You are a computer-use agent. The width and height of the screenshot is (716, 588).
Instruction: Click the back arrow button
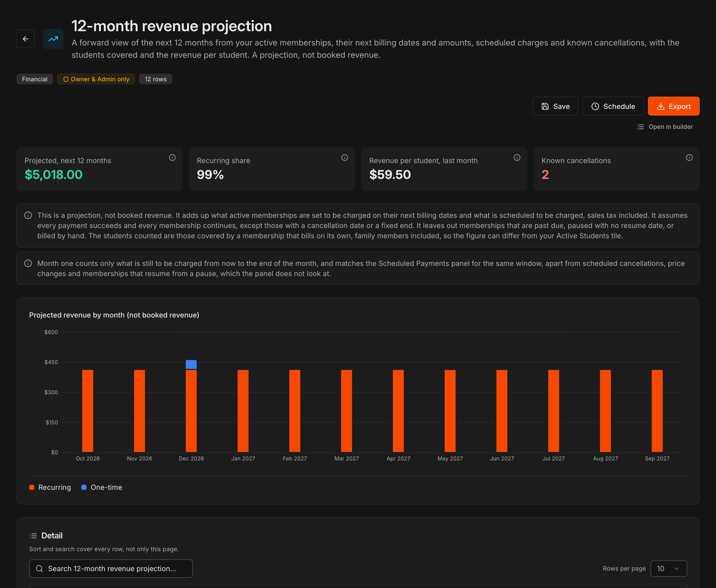pyautogui.click(x=25, y=39)
